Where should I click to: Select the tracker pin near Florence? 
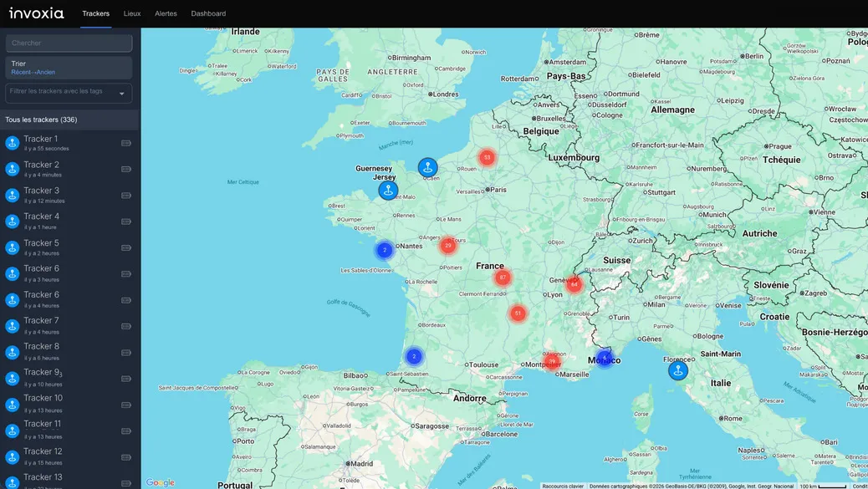tap(678, 370)
